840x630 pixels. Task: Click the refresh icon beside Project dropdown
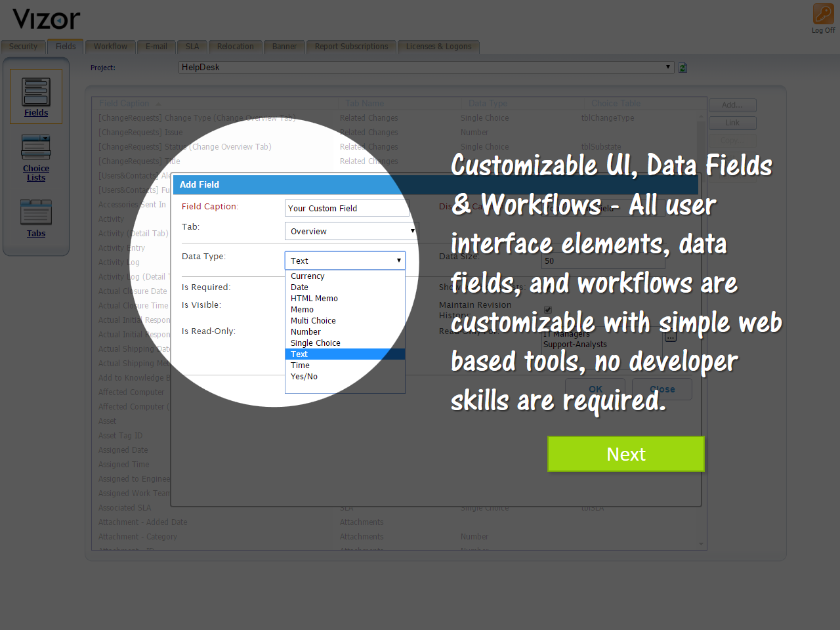coord(682,68)
